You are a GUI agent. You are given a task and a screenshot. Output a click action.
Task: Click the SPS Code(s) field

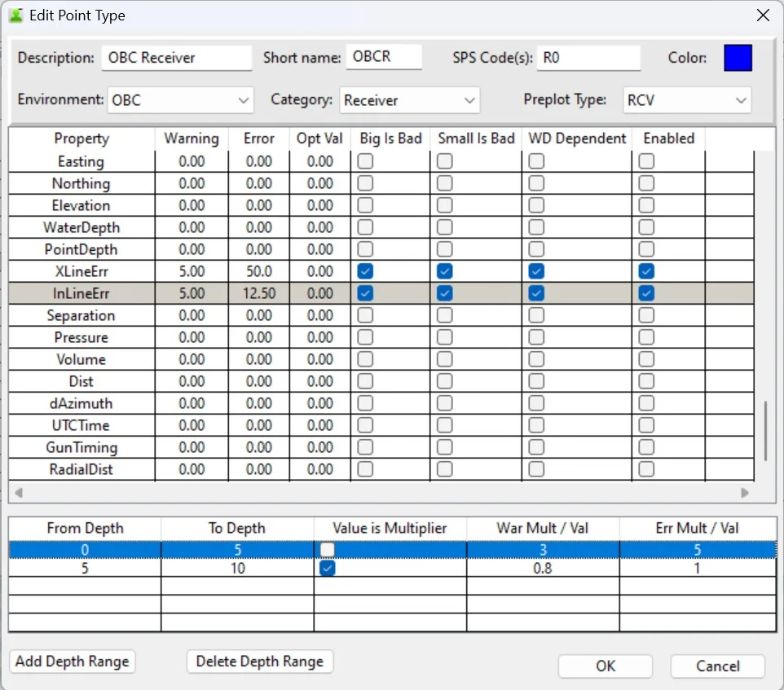[x=588, y=58]
